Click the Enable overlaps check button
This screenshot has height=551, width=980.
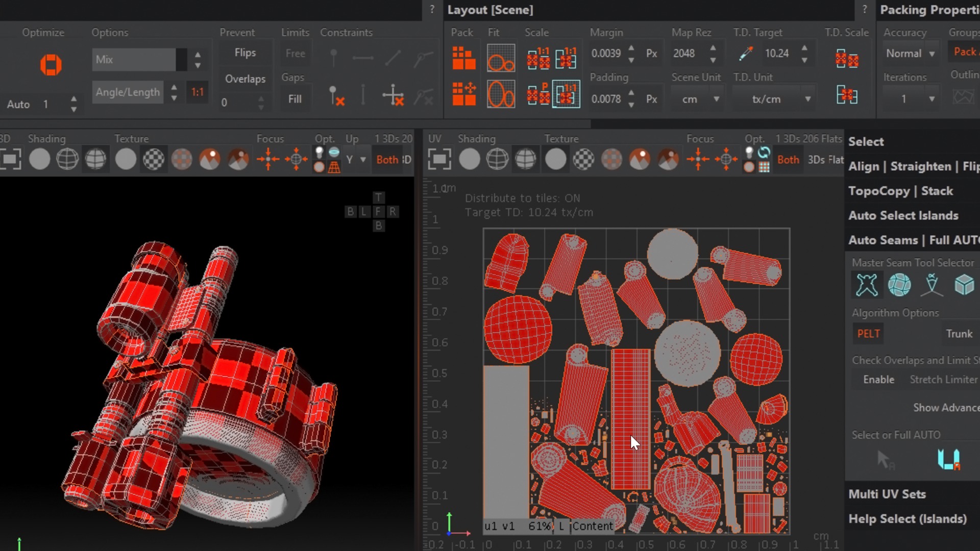pyautogui.click(x=878, y=380)
